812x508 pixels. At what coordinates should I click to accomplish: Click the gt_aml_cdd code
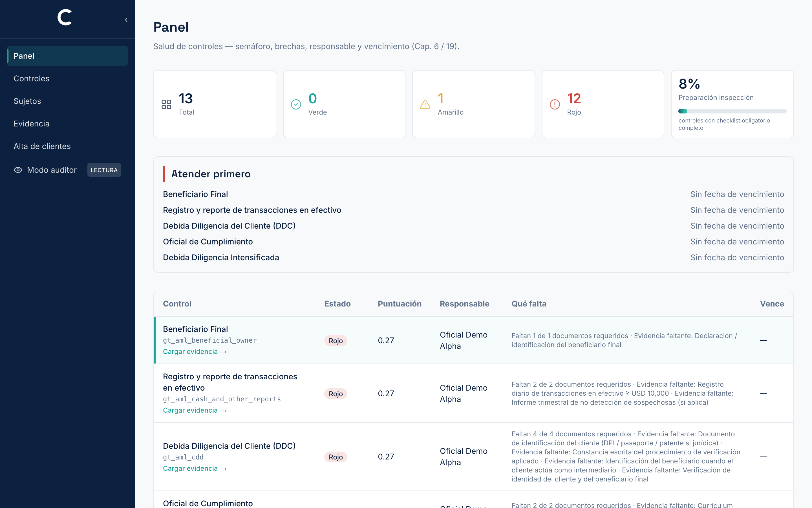coord(183,457)
